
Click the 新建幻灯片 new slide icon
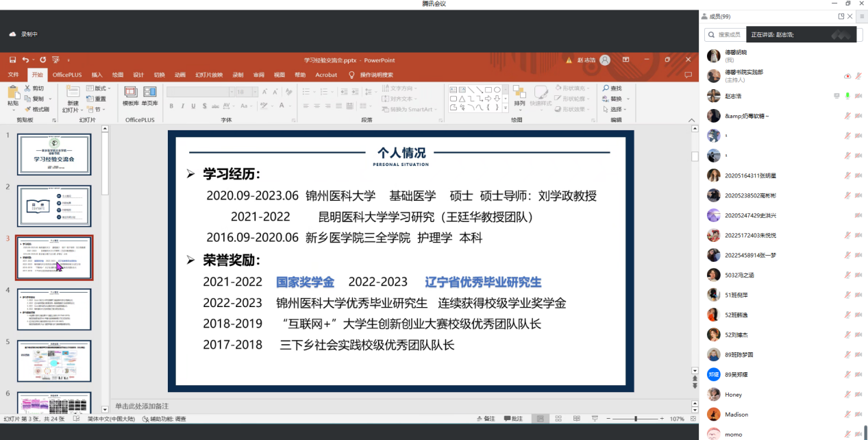coord(72,92)
